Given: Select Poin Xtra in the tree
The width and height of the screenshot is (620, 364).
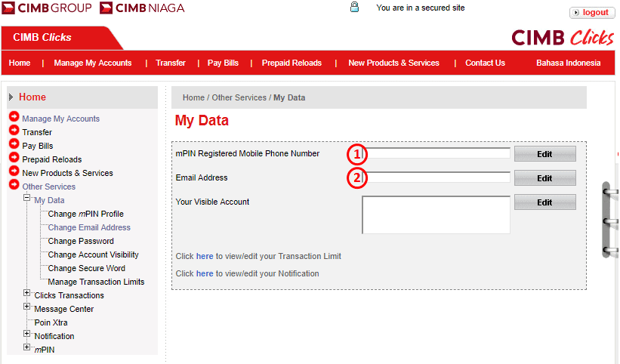Looking at the screenshot, I should [x=51, y=322].
